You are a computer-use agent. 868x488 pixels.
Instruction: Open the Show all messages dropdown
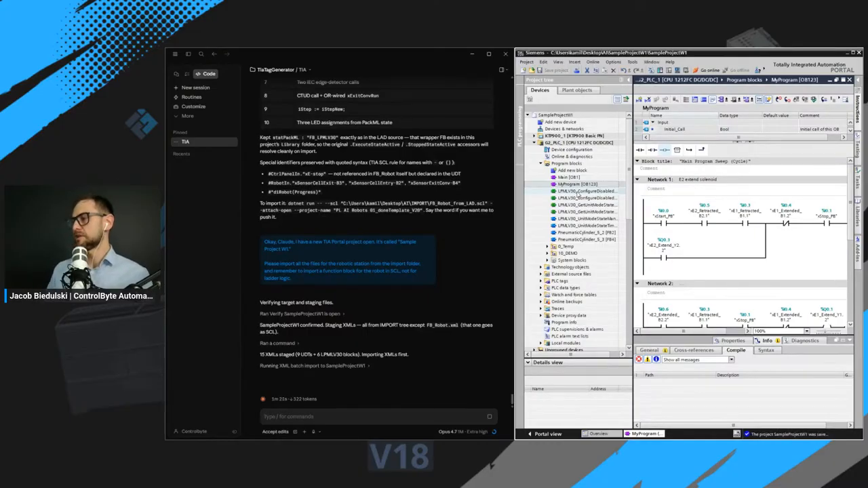pos(731,360)
